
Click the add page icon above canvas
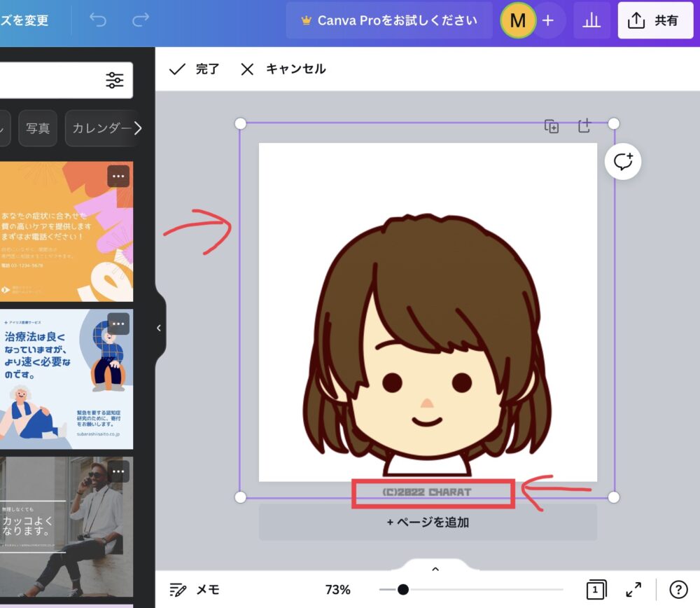tap(584, 125)
